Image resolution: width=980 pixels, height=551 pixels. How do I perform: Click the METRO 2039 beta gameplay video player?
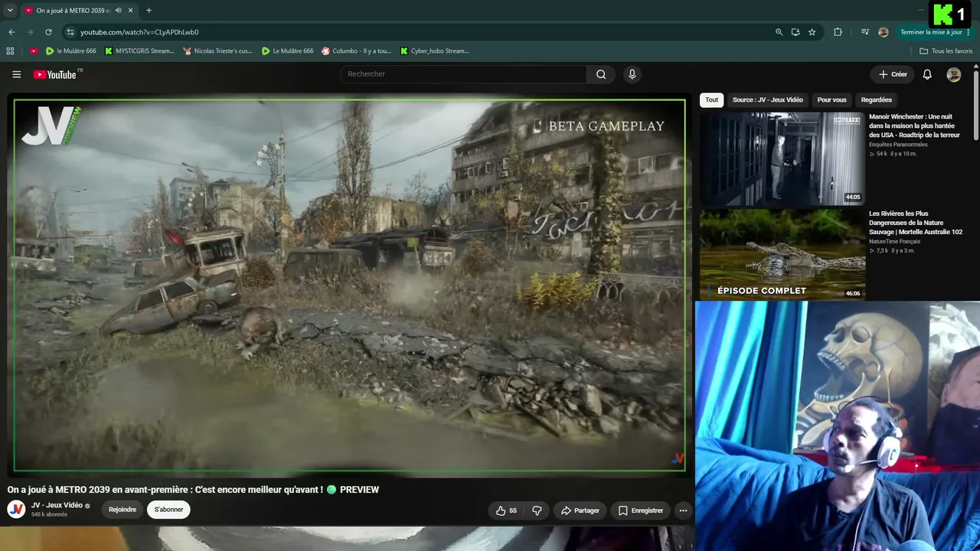[349, 285]
